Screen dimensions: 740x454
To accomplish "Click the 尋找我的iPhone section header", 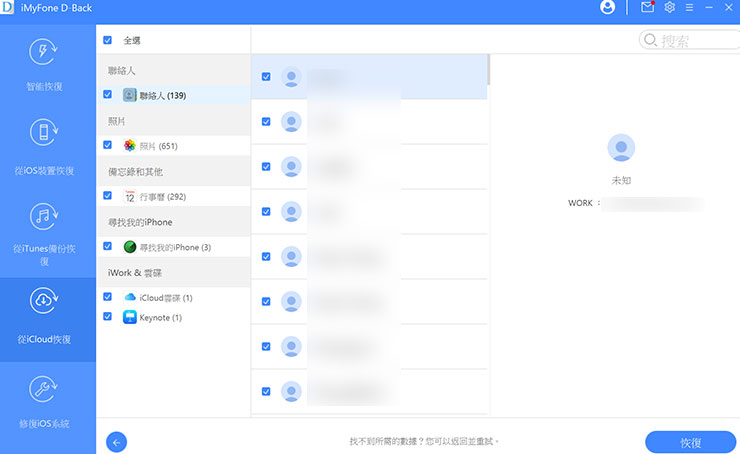I will 173,222.
